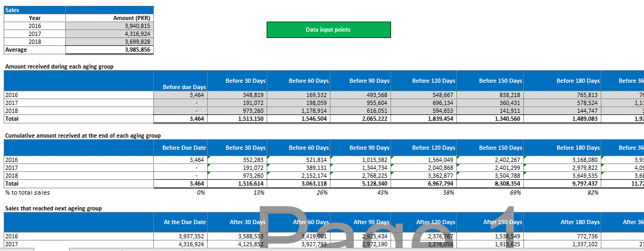Viewport: 644px width, 251px height.
Task: Select cumulative cell 1,015,382
Action: coord(361,159)
